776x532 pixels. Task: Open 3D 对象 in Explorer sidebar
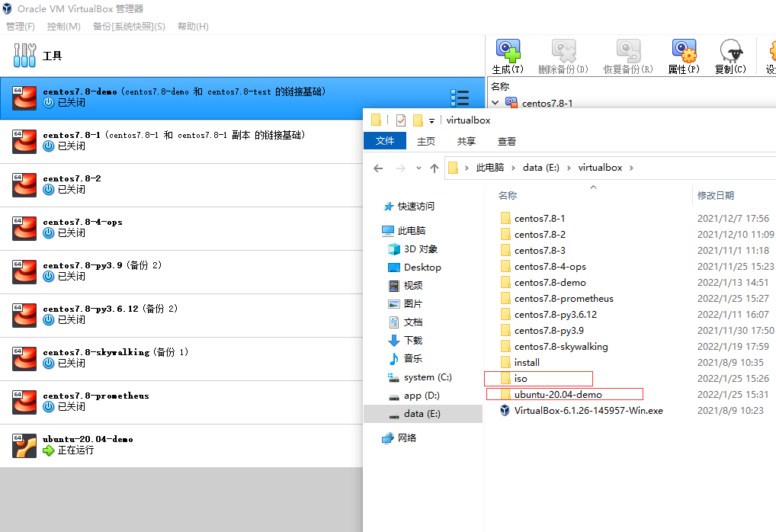(x=421, y=249)
